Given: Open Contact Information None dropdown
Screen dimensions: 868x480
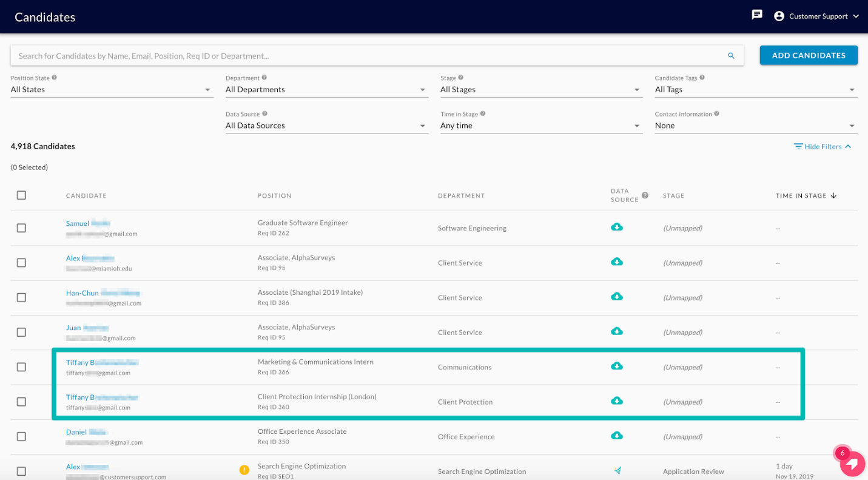Looking at the screenshot, I should point(756,126).
